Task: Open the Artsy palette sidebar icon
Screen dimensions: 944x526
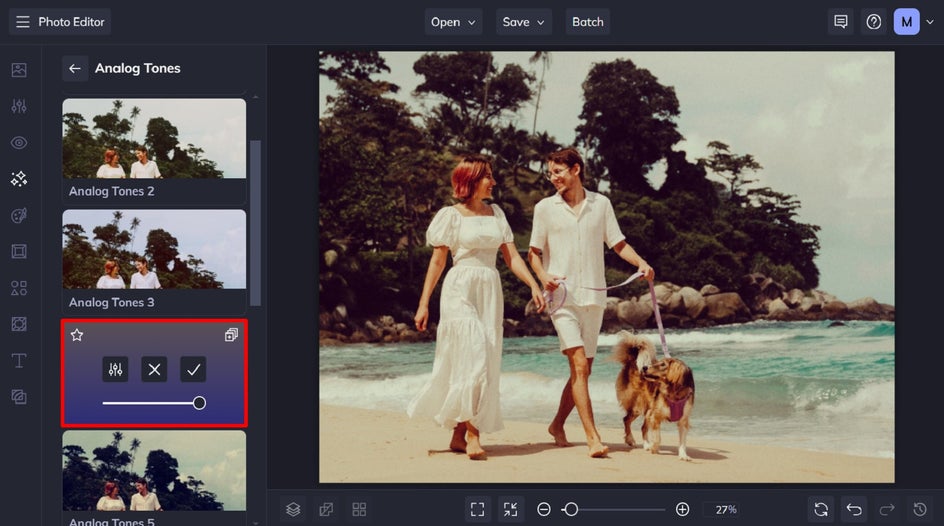Action: (x=19, y=215)
